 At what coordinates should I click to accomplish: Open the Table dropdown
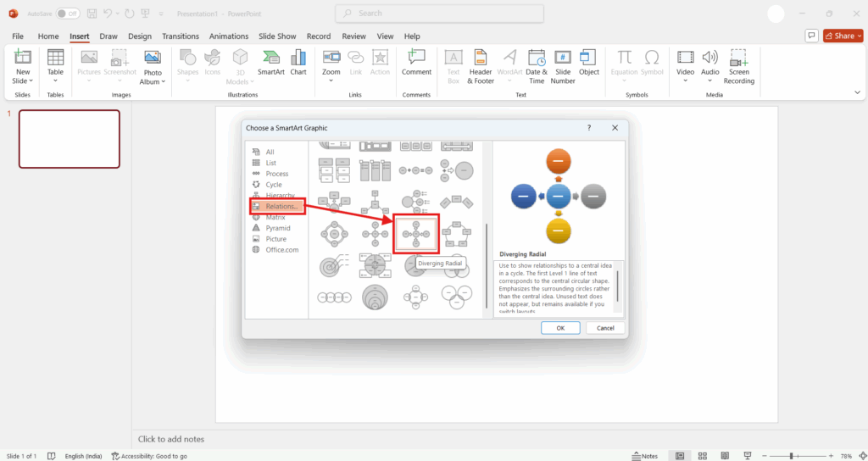(55, 81)
